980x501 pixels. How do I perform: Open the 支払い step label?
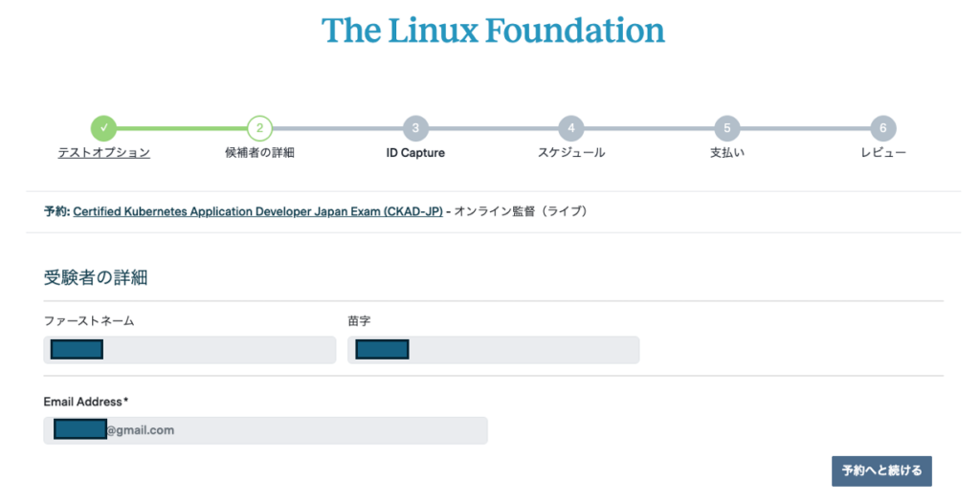click(x=726, y=153)
